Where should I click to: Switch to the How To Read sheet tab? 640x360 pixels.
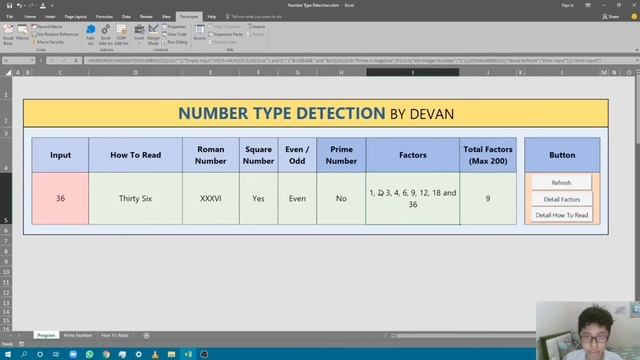(115, 335)
